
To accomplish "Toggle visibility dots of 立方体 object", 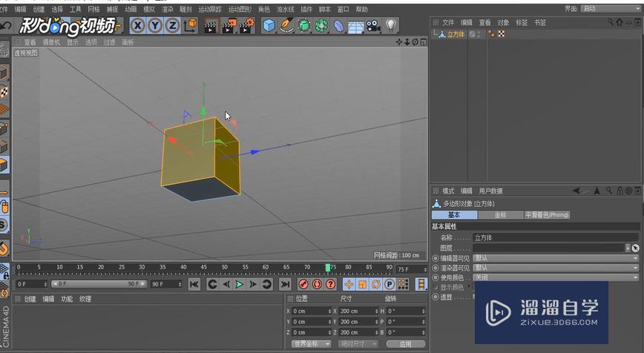I will [479, 34].
